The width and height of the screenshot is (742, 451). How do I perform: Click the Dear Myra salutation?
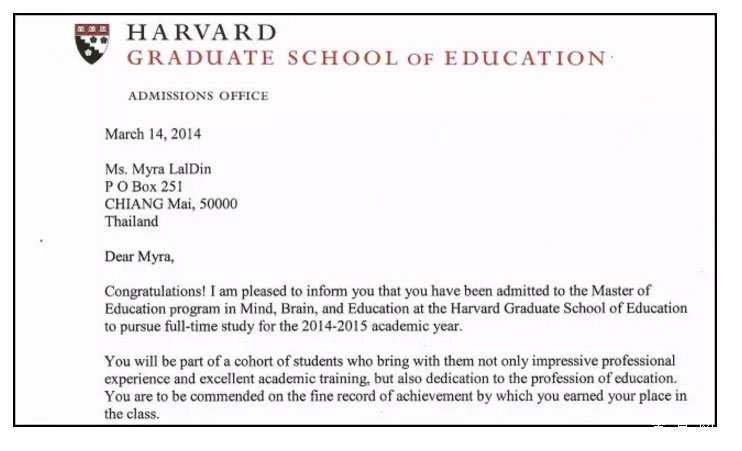(139, 256)
